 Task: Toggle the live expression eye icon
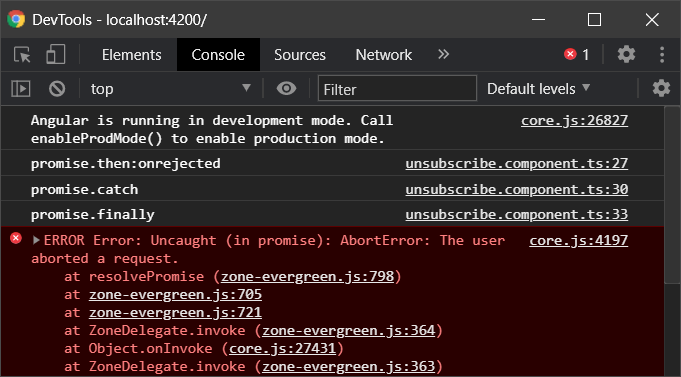(286, 89)
